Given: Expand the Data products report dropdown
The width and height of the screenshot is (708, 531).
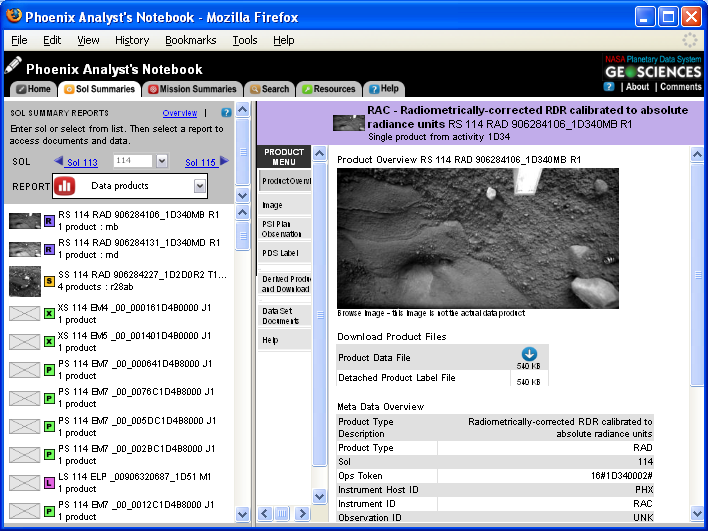Looking at the screenshot, I should (x=200, y=186).
